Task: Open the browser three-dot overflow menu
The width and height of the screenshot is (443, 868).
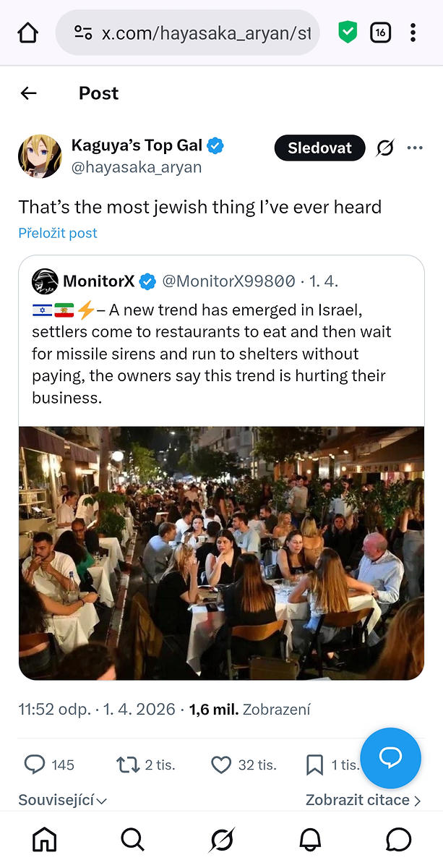Action: [x=413, y=33]
